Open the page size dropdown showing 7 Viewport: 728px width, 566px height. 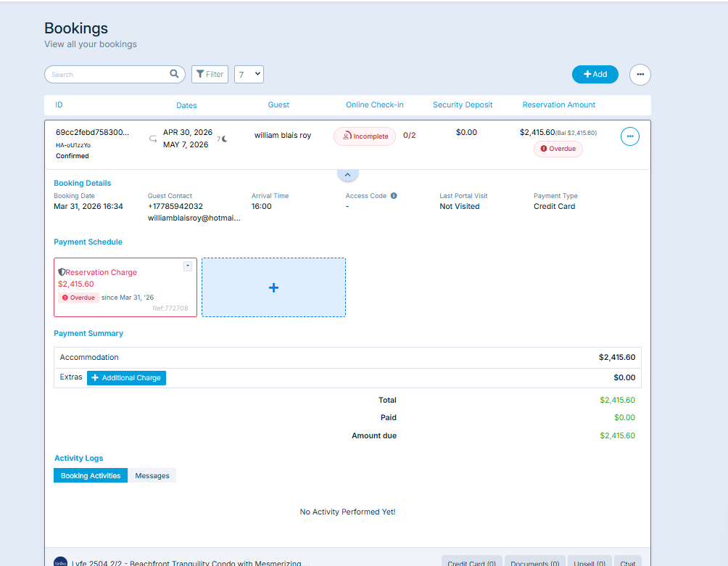click(249, 74)
